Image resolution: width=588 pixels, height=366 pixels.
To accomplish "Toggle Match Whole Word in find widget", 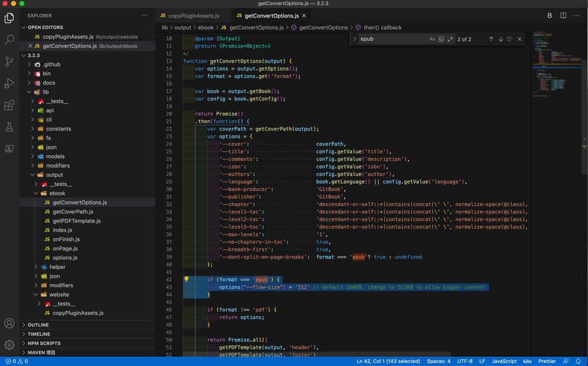I will 441,39.
